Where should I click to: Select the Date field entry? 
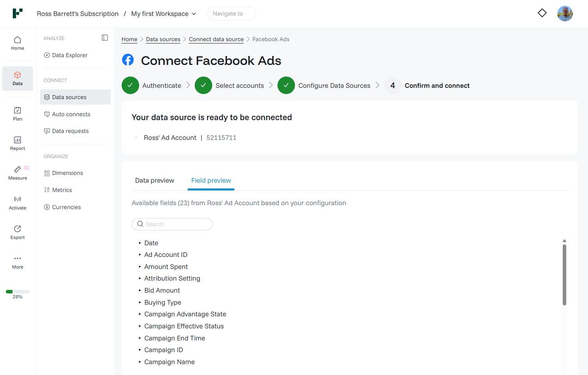click(151, 243)
